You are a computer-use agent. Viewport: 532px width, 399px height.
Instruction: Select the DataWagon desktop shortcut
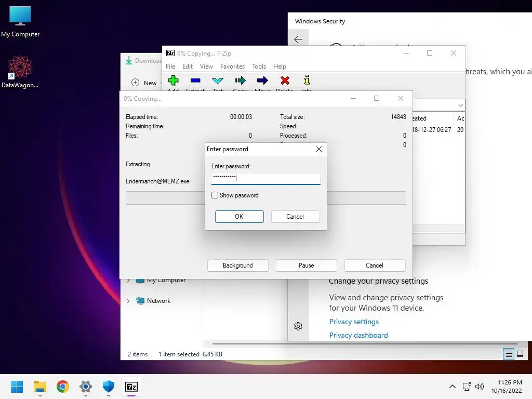click(20, 72)
